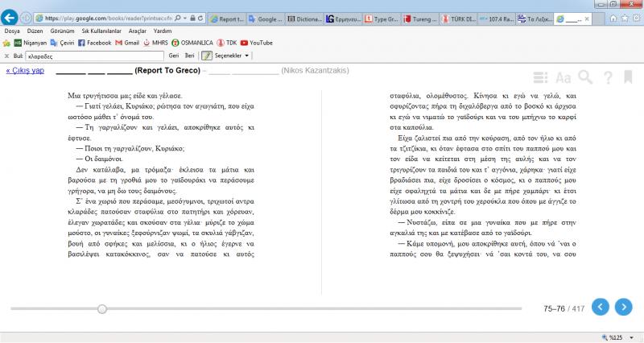Viewport: 644px width, 343px height.
Task: Click the add-to-favorites-bar star icon
Action: point(6,43)
